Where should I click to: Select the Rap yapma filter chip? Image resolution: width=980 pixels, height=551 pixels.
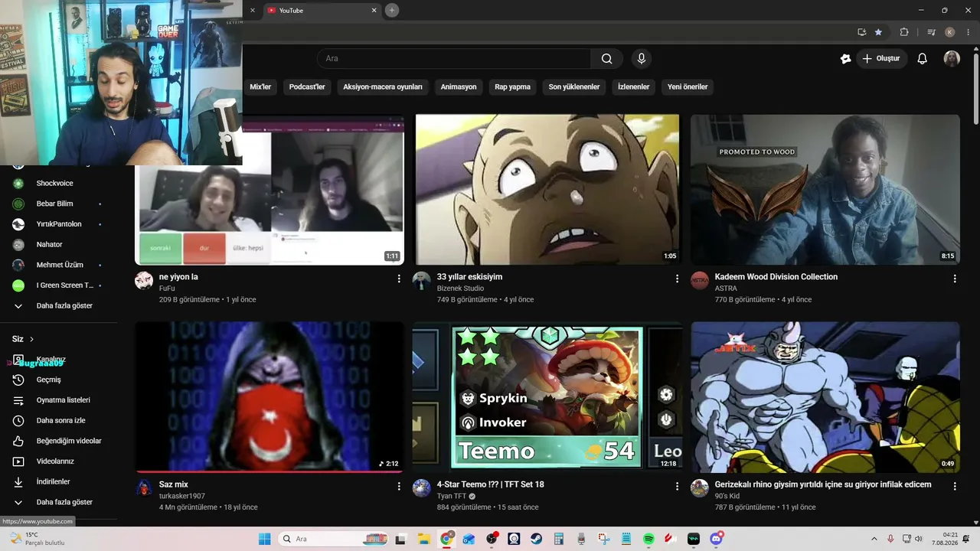coord(512,87)
